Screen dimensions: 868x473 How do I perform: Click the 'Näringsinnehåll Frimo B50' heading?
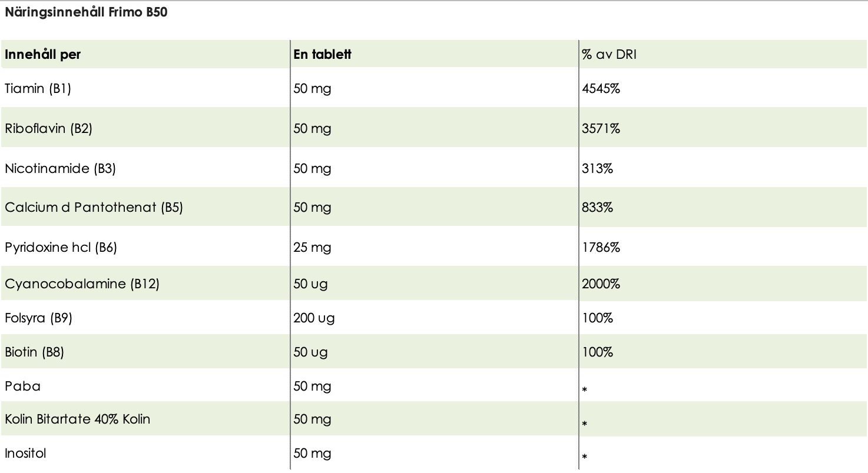click(x=86, y=13)
